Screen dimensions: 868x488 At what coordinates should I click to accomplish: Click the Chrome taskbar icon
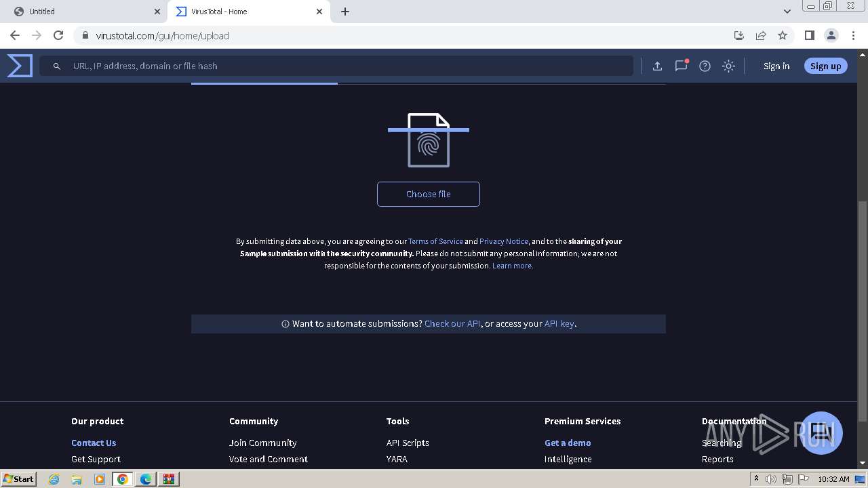tap(123, 479)
